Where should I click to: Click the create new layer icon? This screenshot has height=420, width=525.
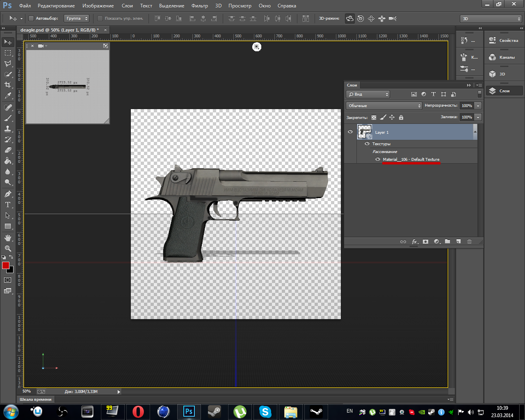tap(459, 242)
